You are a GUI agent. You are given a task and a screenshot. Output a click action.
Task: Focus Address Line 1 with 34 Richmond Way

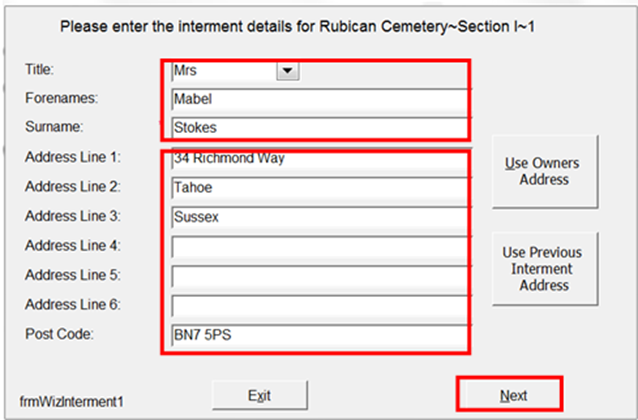pos(315,159)
